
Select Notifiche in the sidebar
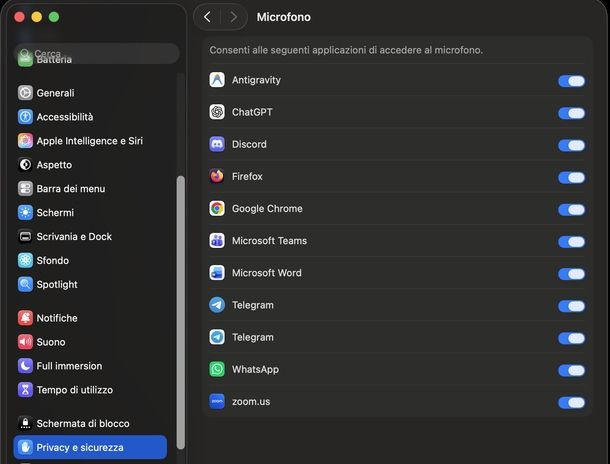[x=91, y=318]
